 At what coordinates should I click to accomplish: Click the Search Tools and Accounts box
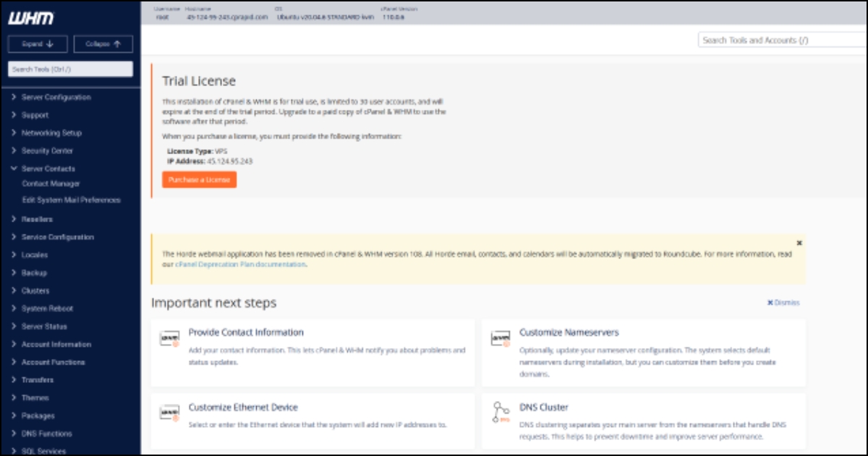point(781,41)
